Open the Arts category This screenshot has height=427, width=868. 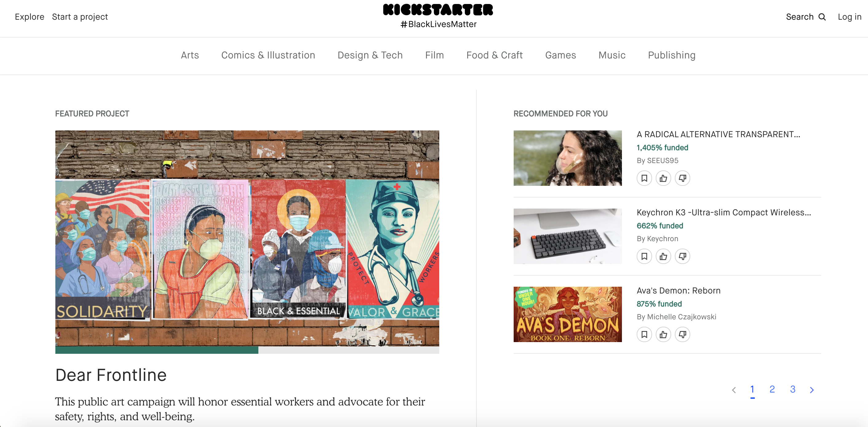[190, 55]
